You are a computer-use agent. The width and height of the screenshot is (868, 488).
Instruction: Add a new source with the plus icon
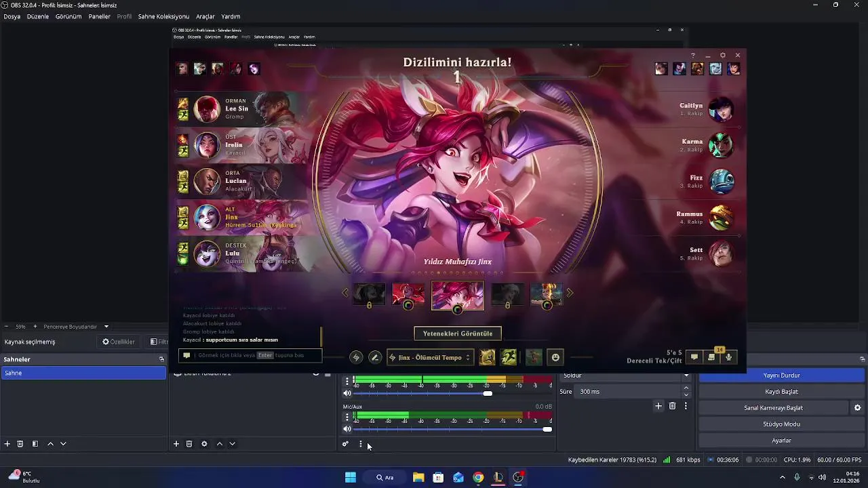176,444
